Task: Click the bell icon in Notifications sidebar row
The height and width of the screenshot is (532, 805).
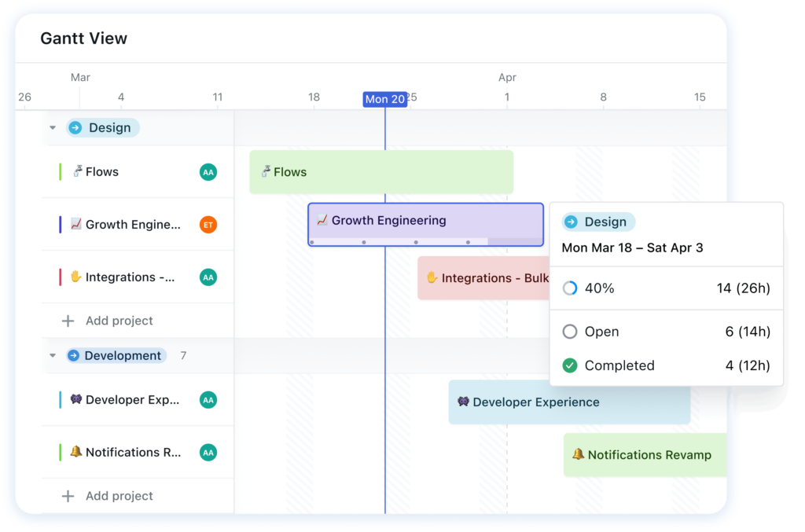Action: 76,452
